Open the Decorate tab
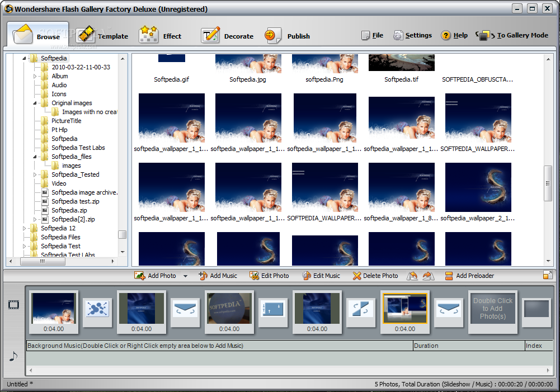 227,36
